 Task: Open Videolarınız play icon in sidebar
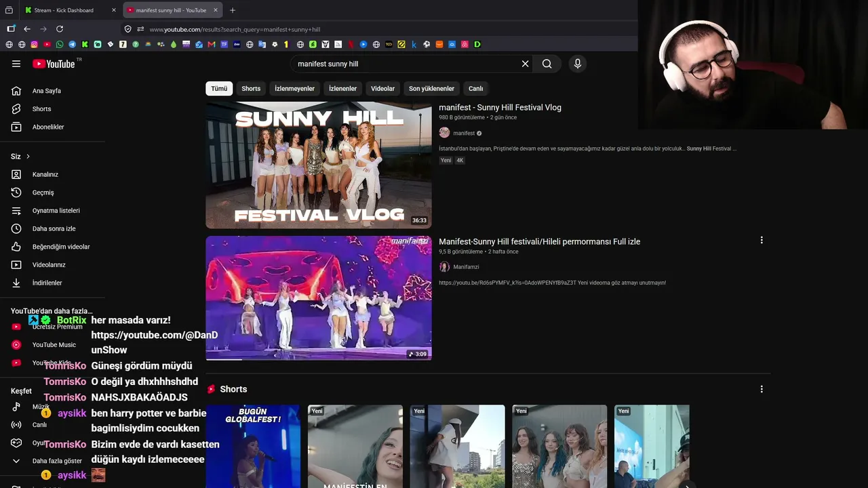coord(16,265)
